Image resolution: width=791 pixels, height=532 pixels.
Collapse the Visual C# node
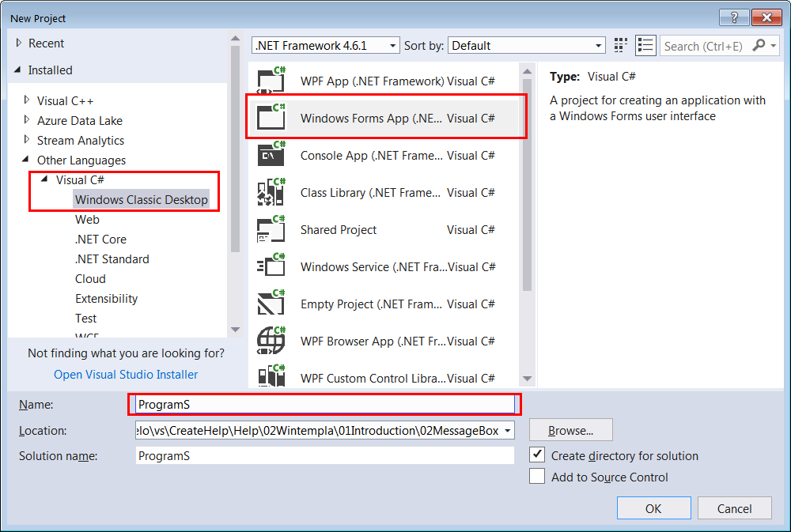(45, 179)
